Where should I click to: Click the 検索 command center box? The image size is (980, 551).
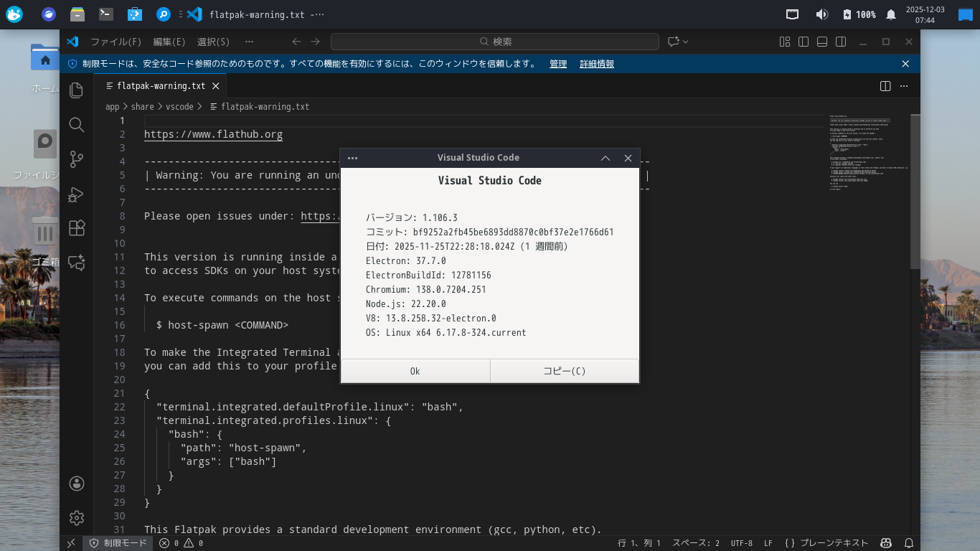[x=494, y=42]
